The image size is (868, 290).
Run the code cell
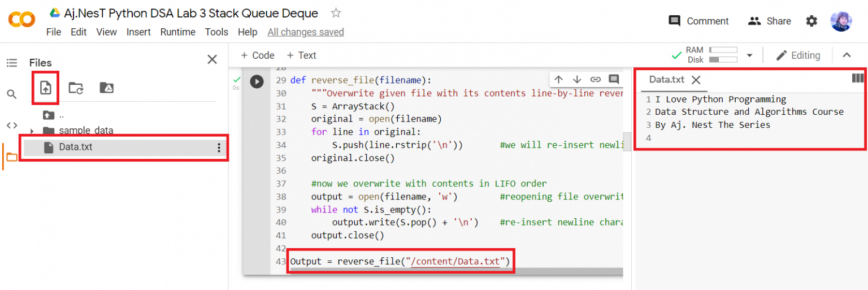point(257,81)
